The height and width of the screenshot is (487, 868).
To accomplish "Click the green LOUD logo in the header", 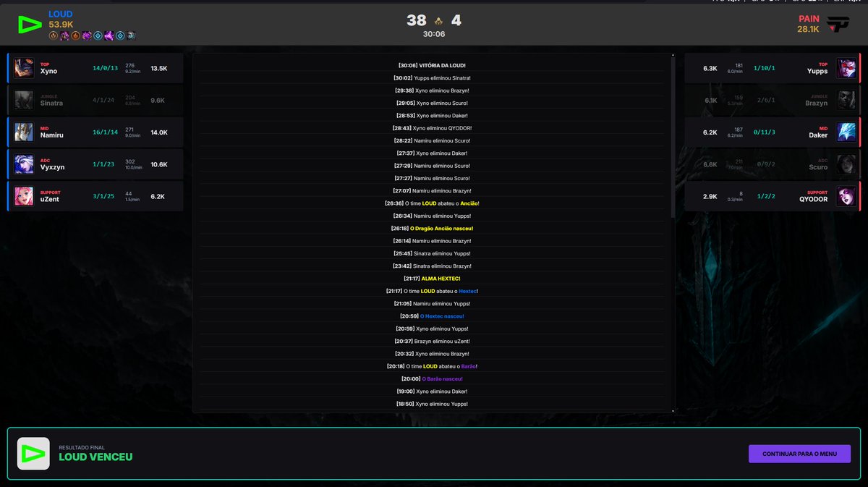I will tap(30, 25).
